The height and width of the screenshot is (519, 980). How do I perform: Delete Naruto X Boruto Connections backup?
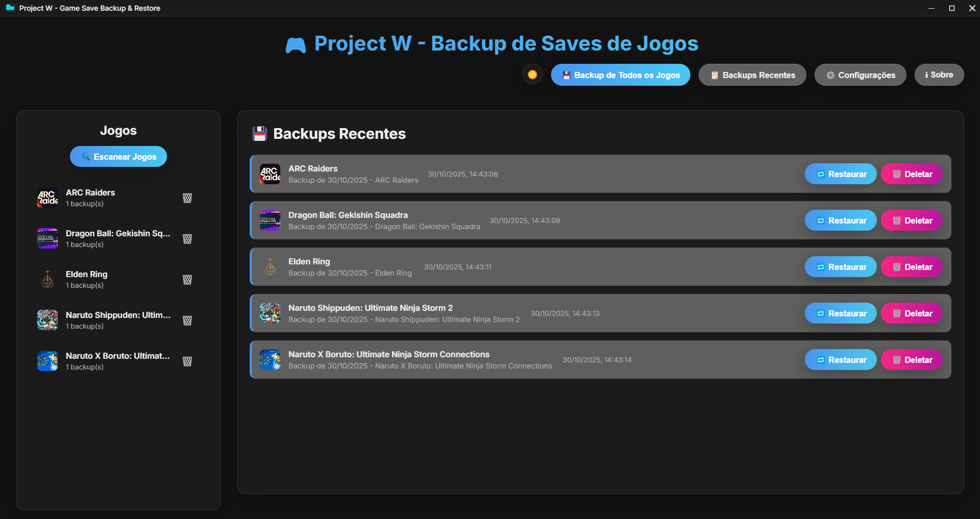pos(912,360)
